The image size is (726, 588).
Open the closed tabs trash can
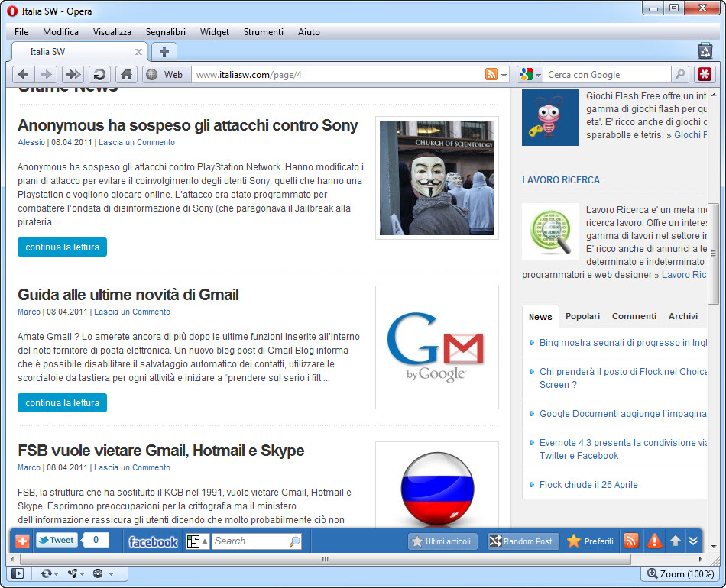705,51
